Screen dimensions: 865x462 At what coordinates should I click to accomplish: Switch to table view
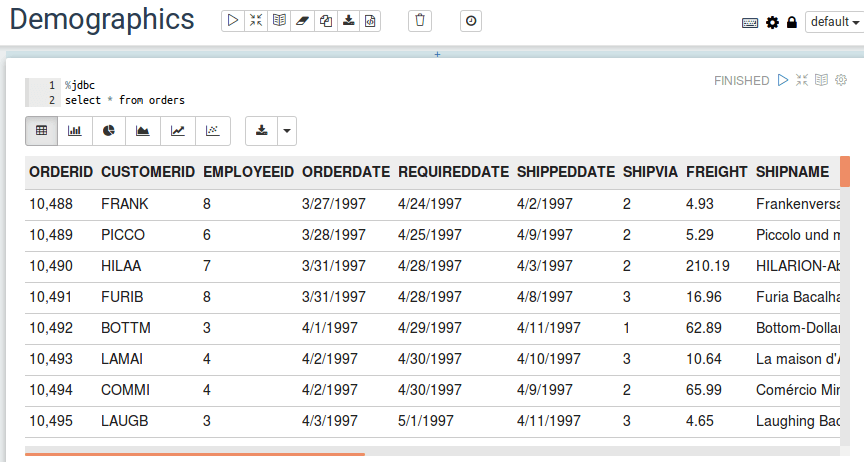[x=42, y=130]
